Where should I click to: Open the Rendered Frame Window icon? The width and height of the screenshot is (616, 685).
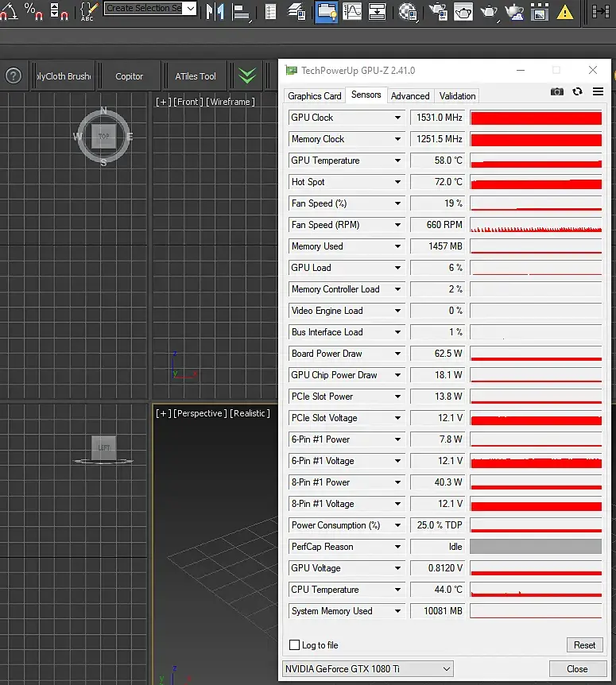point(463,11)
